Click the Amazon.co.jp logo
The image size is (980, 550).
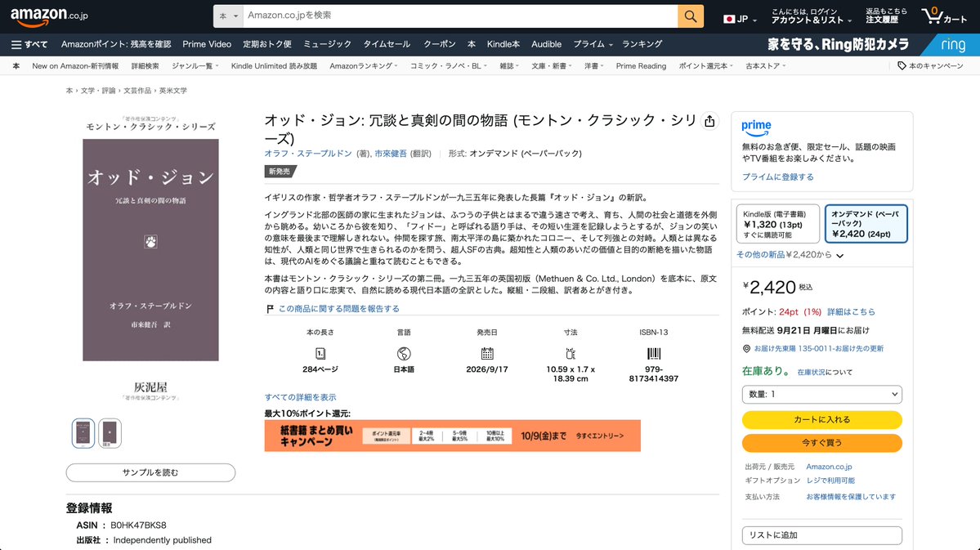click(x=49, y=17)
